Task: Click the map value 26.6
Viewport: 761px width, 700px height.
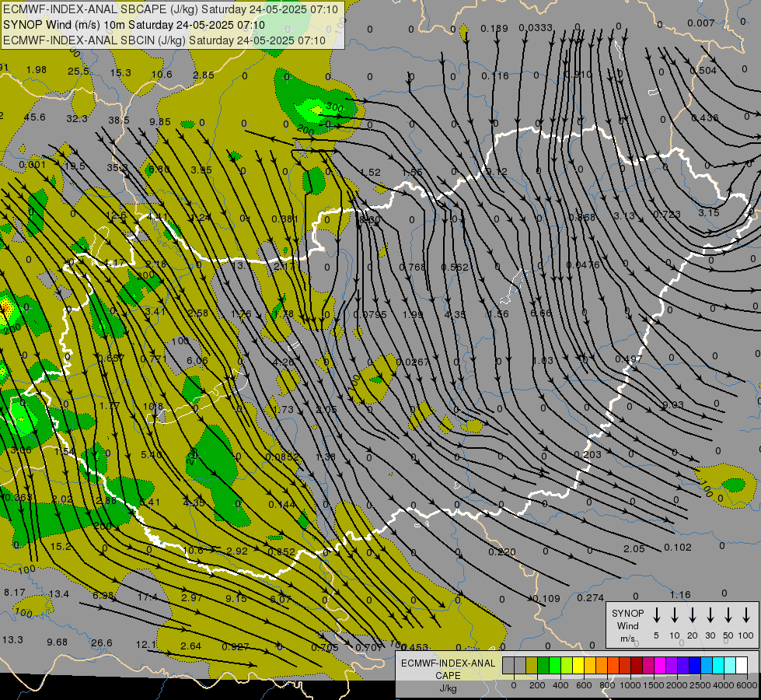Action: (101, 643)
